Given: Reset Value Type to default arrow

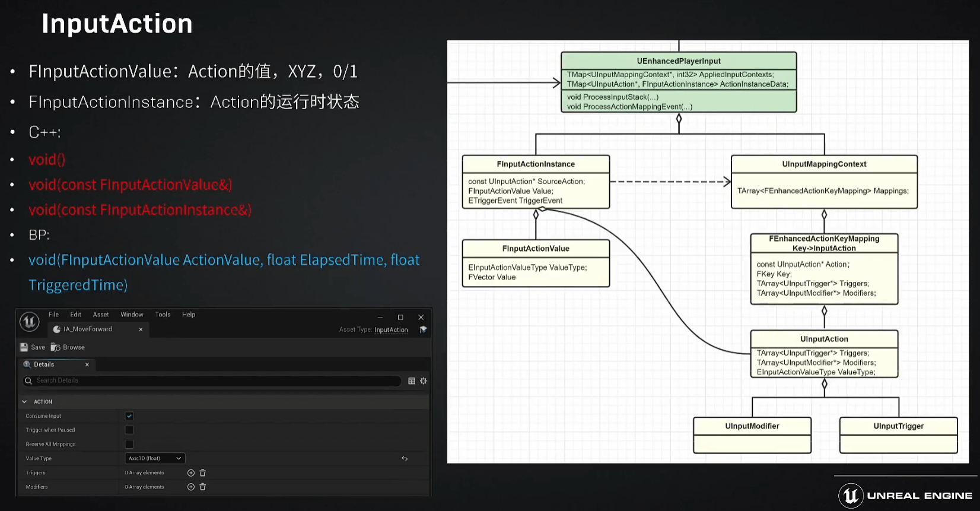Looking at the screenshot, I should 405,459.
